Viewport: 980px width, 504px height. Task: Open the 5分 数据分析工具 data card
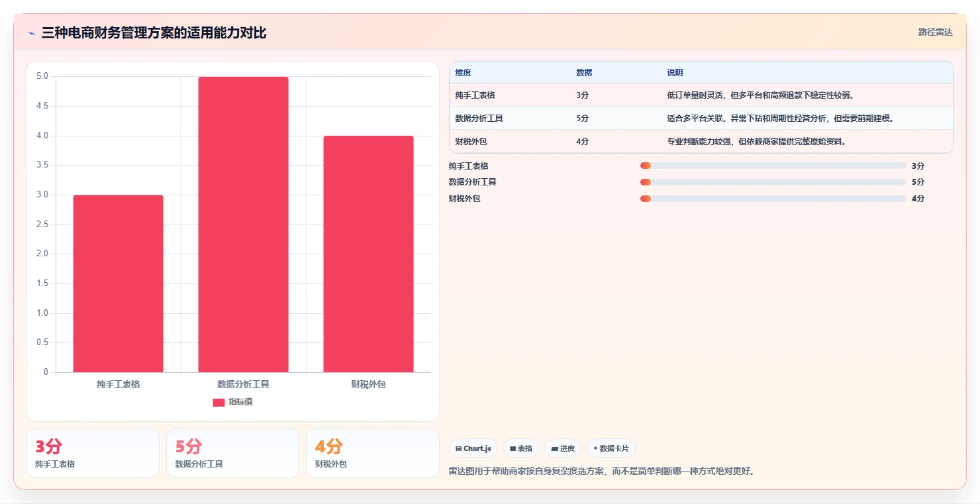coord(232,453)
